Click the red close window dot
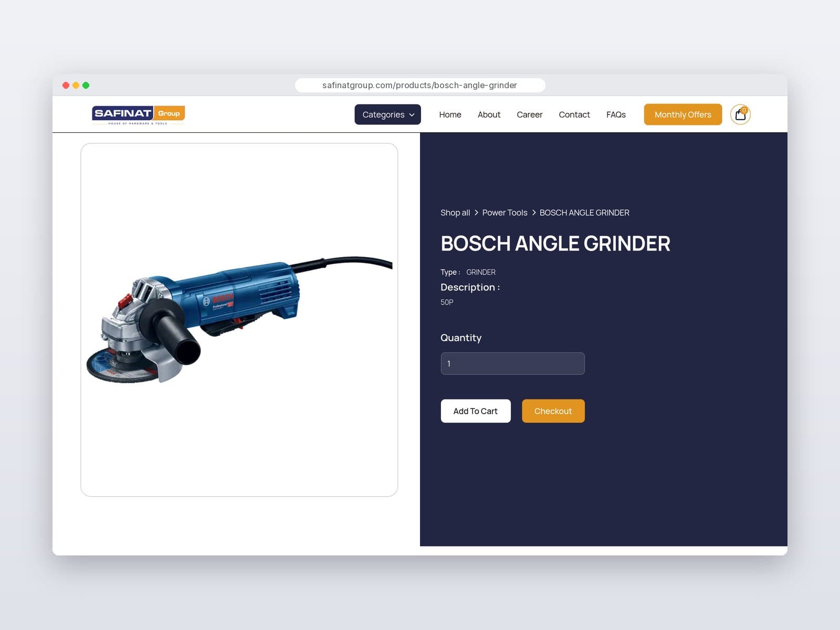Viewport: 840px width, 630px height. coord(66,85)
